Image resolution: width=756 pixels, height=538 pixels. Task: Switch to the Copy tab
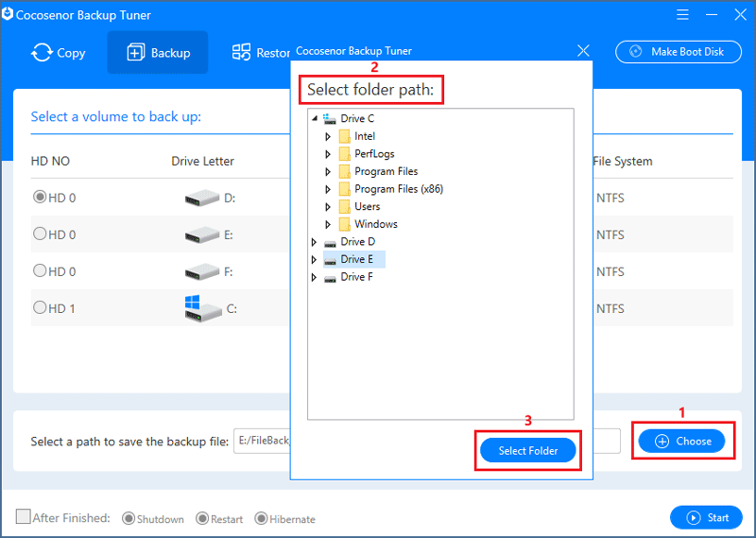pyautogui.click(x=59, y=53)
